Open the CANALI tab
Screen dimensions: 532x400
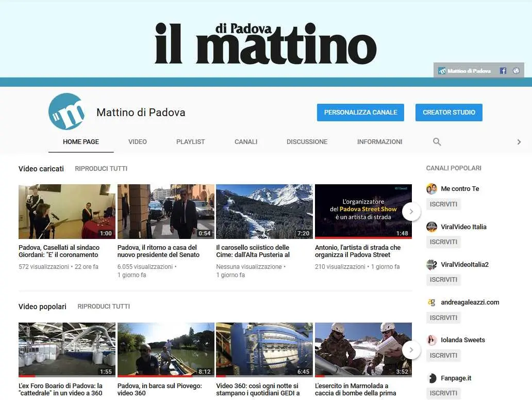tap(246, 141)
